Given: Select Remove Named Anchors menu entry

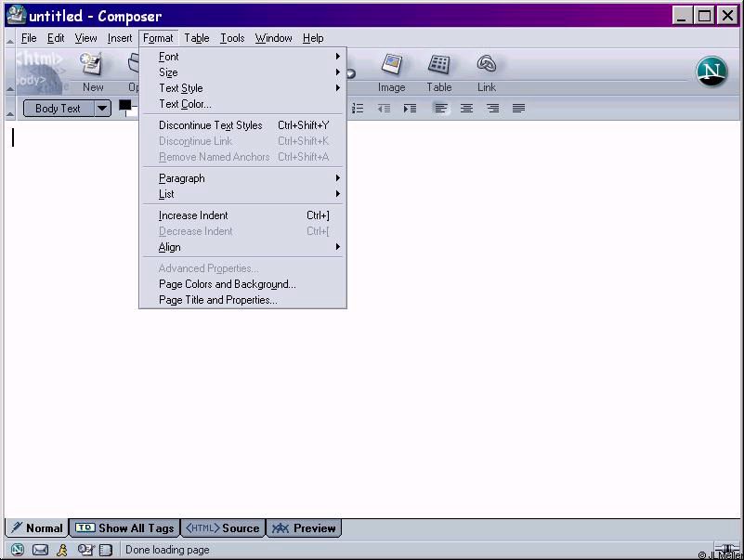Looking at the screenshot, I should click(x=243, y=157).
